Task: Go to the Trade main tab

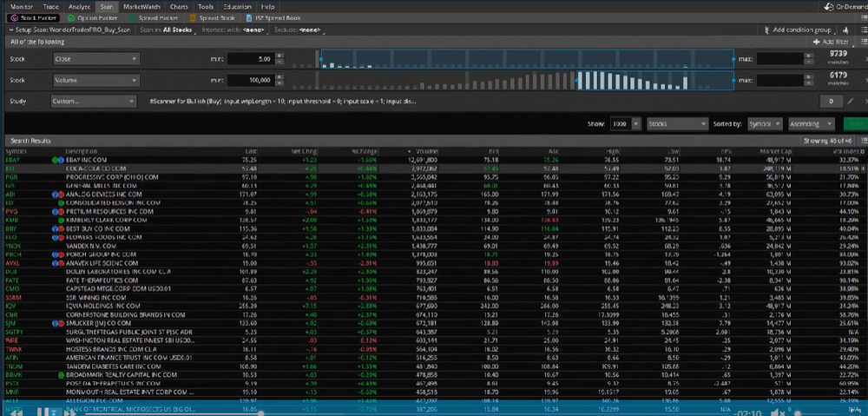Action: coord(51,7)
